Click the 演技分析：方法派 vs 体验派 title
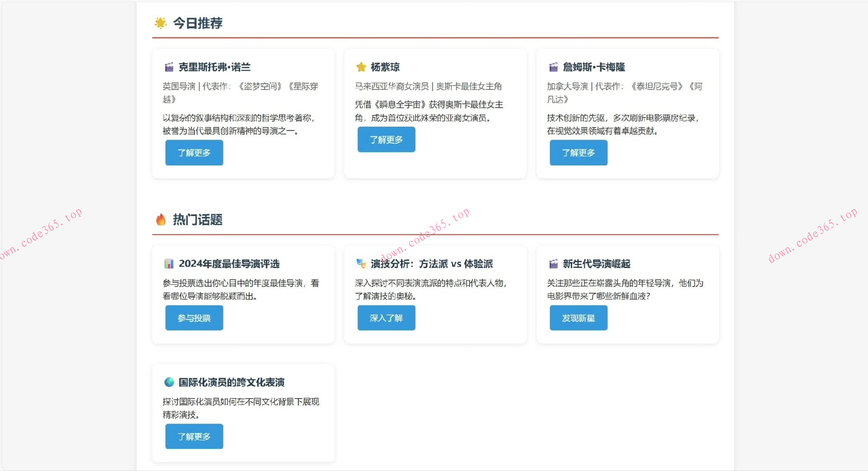Screen dimensions: 868x471 coord(432,264)
